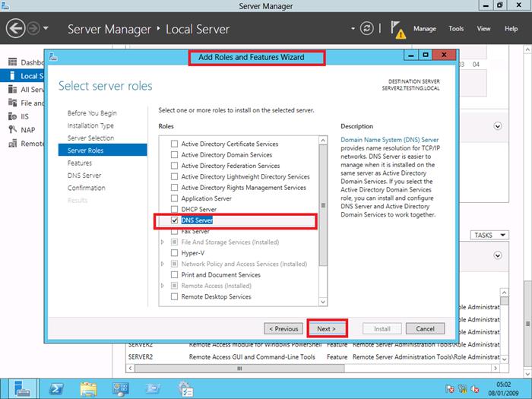Screen dimensions: 532x399
Task: Click the roles list scroll up arrow
Action: point(323,140)
